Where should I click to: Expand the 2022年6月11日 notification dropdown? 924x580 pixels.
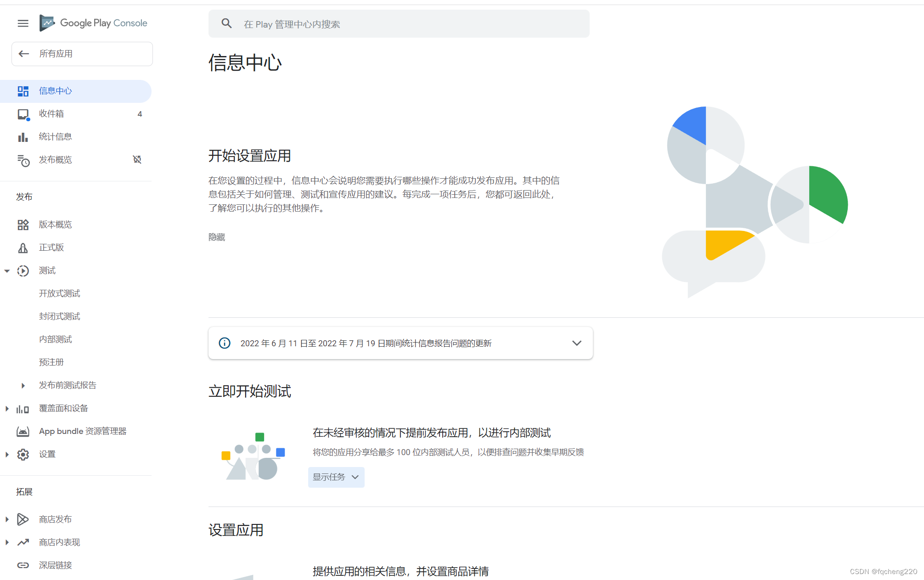pos(576,343)
